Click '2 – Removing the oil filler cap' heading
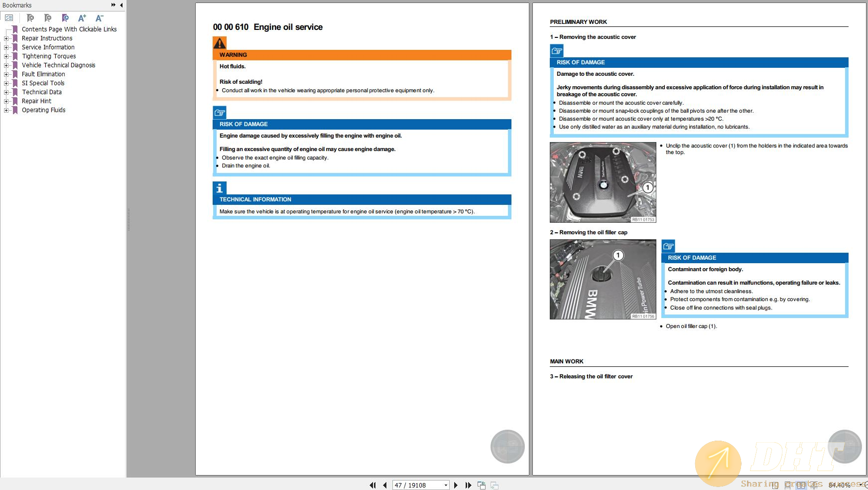Image resolution: width=868 pixels, height=490 pixels. click(589, 232)
